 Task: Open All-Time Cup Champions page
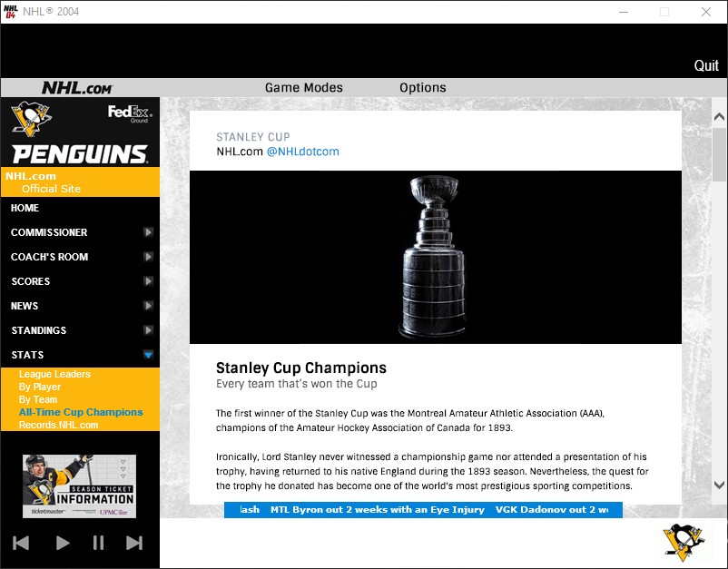[81, 412]
